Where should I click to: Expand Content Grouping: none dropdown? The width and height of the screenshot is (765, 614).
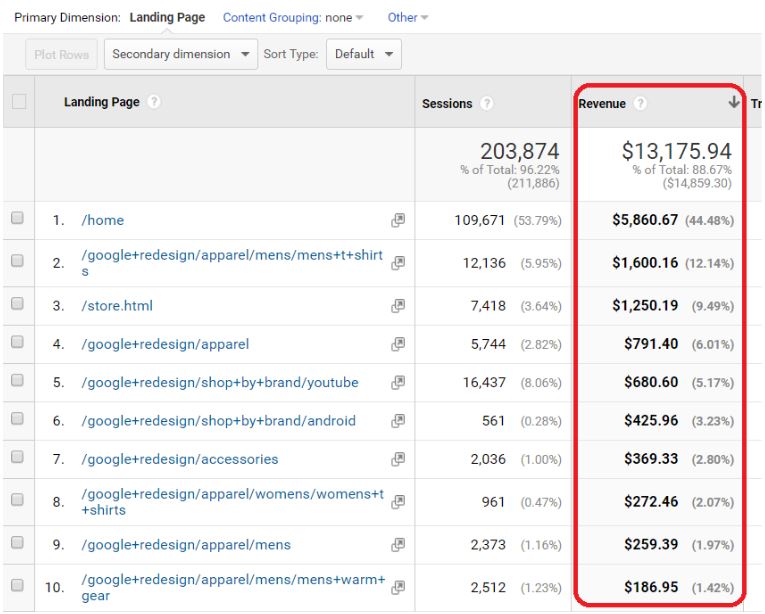click(293, 18)
